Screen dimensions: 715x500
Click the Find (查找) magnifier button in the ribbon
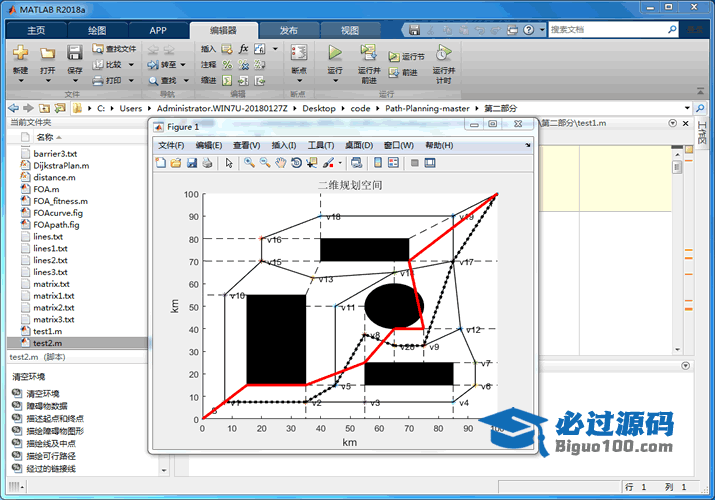[x=163, y=81]
